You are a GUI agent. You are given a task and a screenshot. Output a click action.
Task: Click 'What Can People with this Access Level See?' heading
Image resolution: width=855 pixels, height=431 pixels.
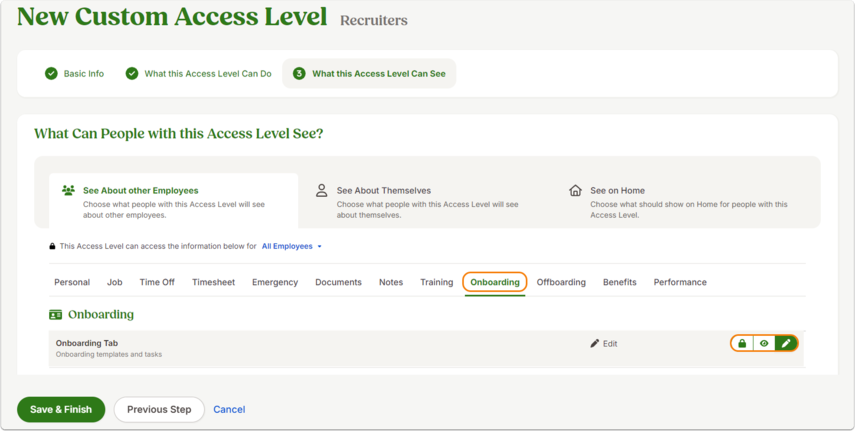(x=178, y=134)
